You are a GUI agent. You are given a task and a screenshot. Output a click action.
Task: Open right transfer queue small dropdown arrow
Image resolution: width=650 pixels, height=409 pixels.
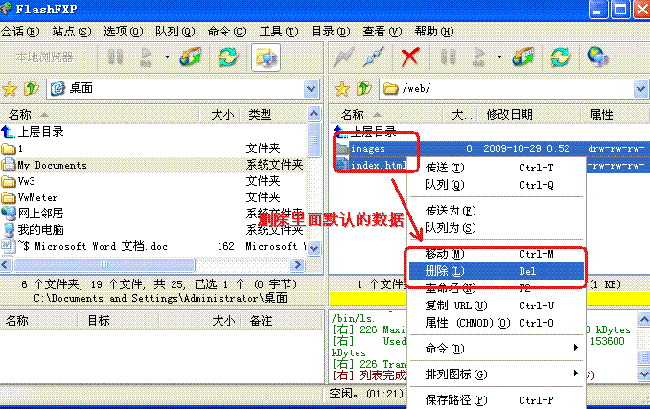(x=500, y=57)
